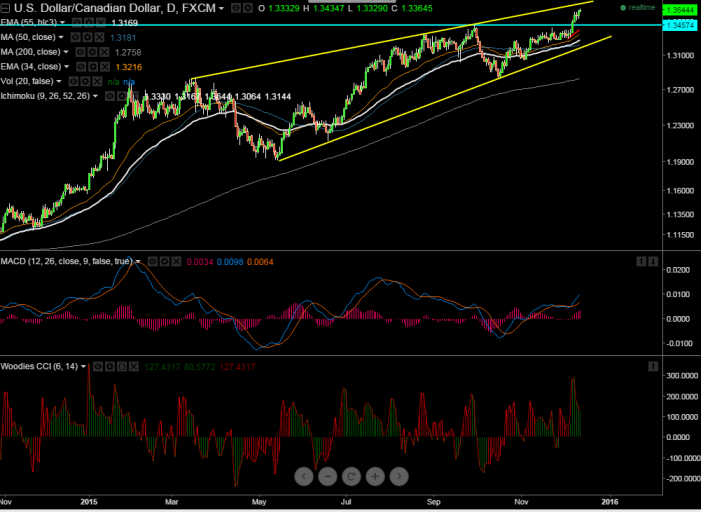This screenshot has height=512, width=701.
Task: Expand the Vol (20, false) dropdown arrow
Action: click(59, 81)
